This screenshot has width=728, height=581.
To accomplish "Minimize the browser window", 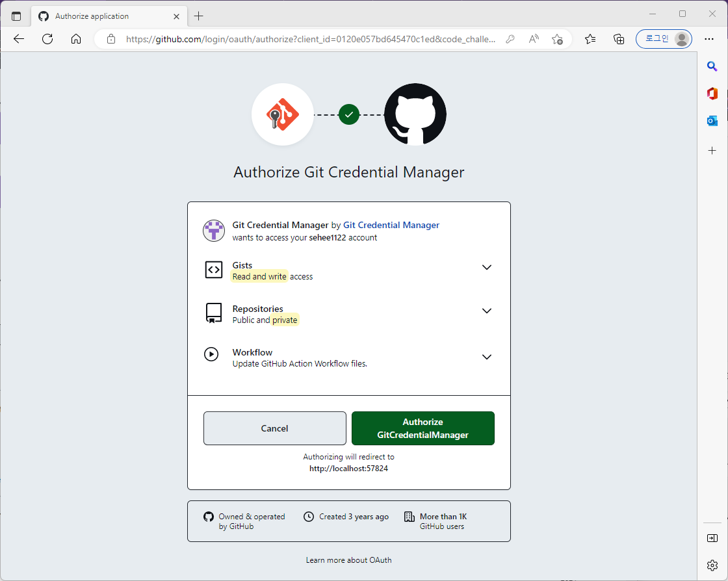I will pyautogui.click(x=653, y=14).
